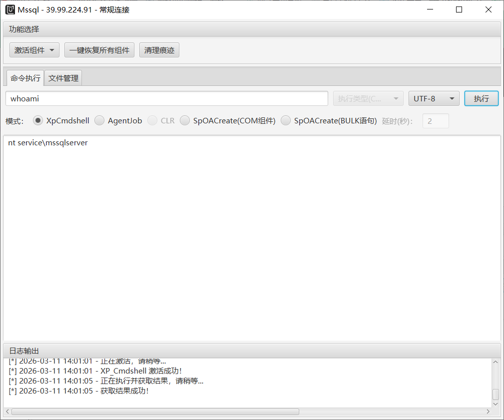504x420 pixels.
Task: Select the XpCmdshell mode radio button
Action: pos(38,120)
